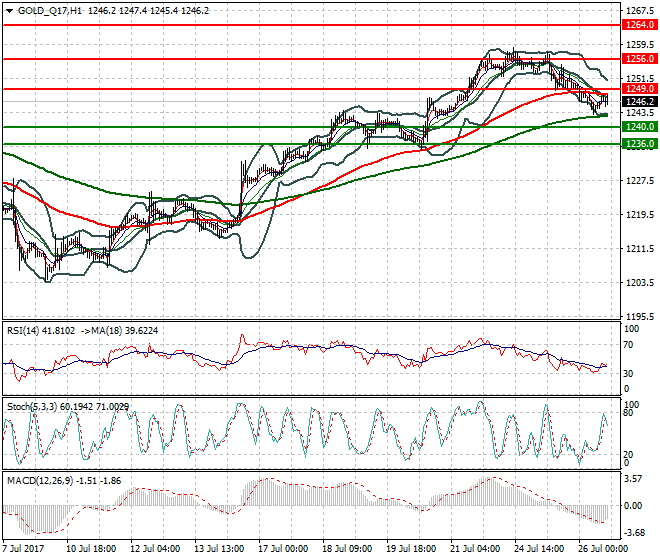
Task: Click the 1259.5 price scale value
Action: tap(640, 45)
